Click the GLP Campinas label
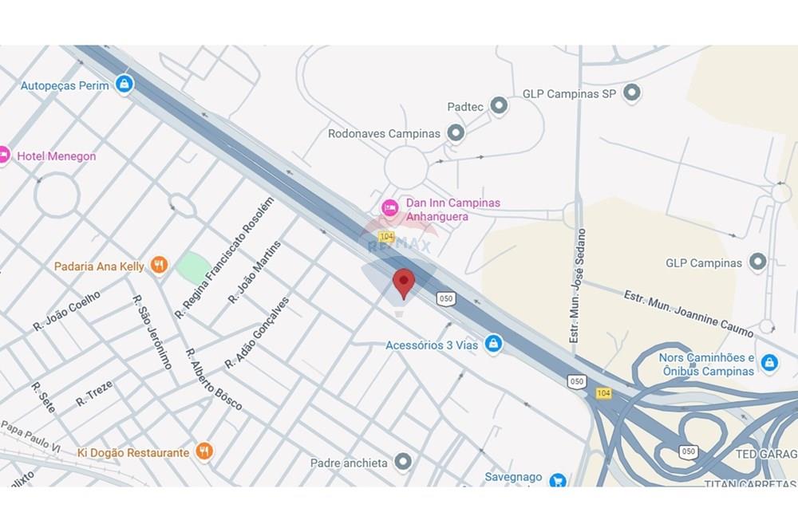798x532 pixels. tap(703, 263)
